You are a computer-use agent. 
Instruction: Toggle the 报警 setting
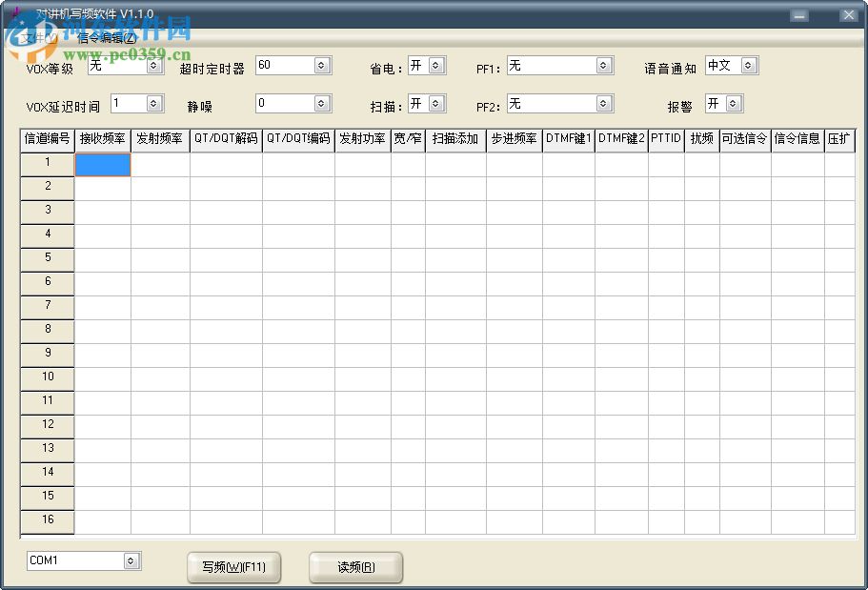coord(735,103)
